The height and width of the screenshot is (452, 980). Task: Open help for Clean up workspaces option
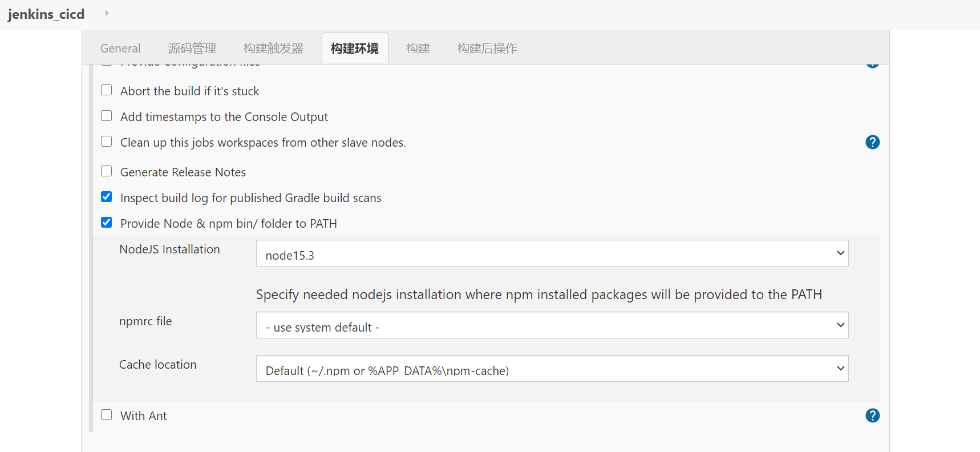pyautogui.click(x=872, y=142)
